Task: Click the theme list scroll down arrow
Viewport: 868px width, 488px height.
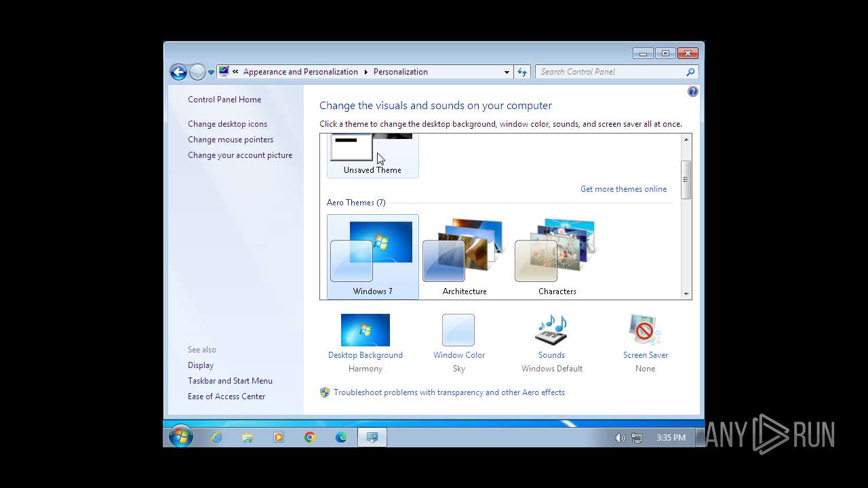Action: pyautogui.click(x=686, y=294)
